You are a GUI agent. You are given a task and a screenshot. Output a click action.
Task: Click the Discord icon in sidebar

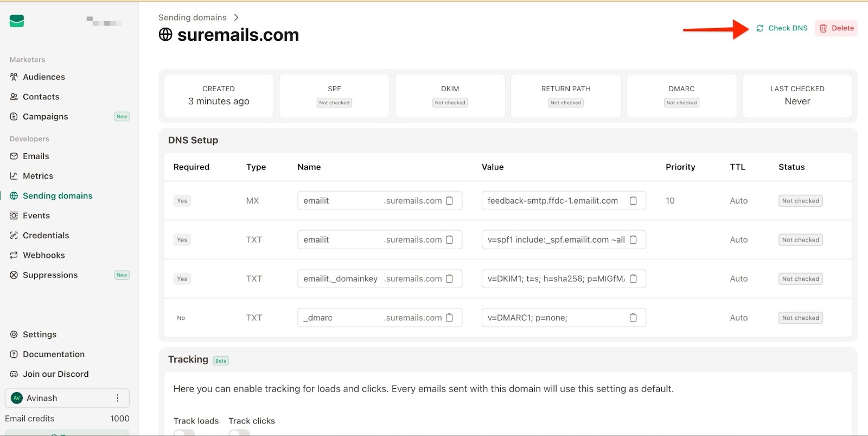14,374
